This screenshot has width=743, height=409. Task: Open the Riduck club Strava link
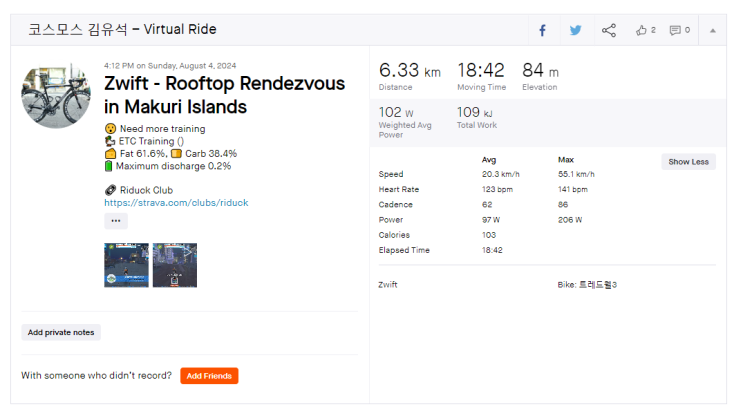(x=176, y=203)
